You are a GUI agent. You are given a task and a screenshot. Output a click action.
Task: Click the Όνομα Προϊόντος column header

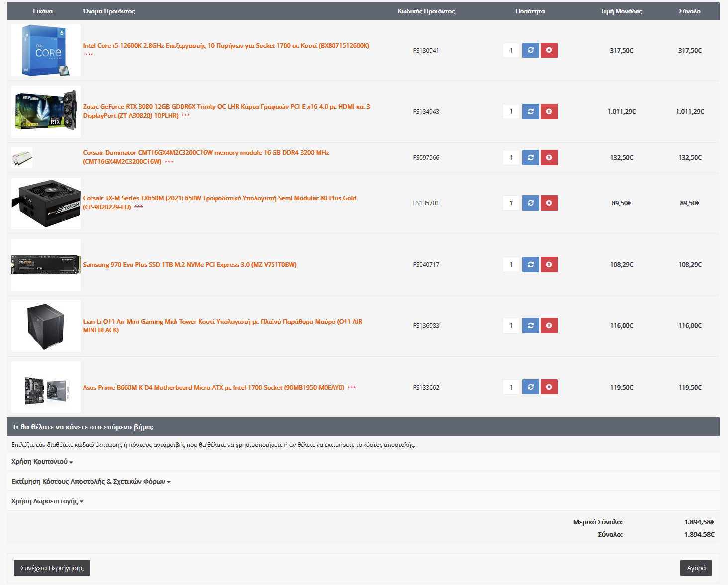click(x=109, y=11)
